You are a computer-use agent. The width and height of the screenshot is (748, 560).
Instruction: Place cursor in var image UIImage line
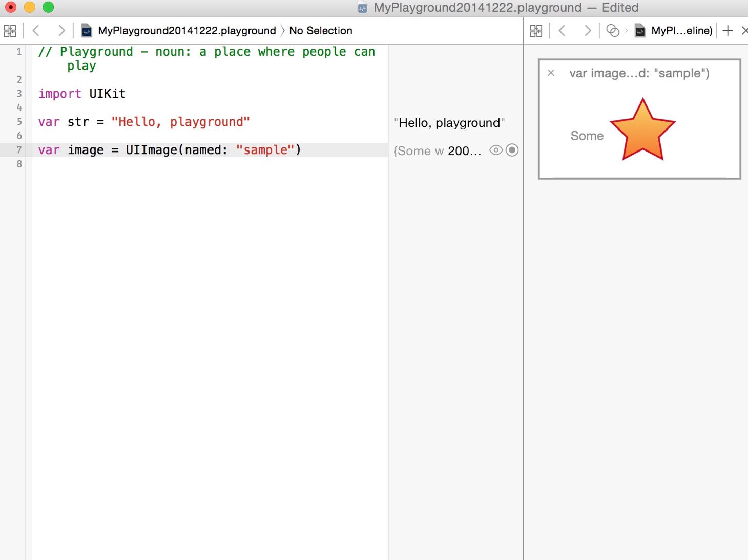click(170, 150)
